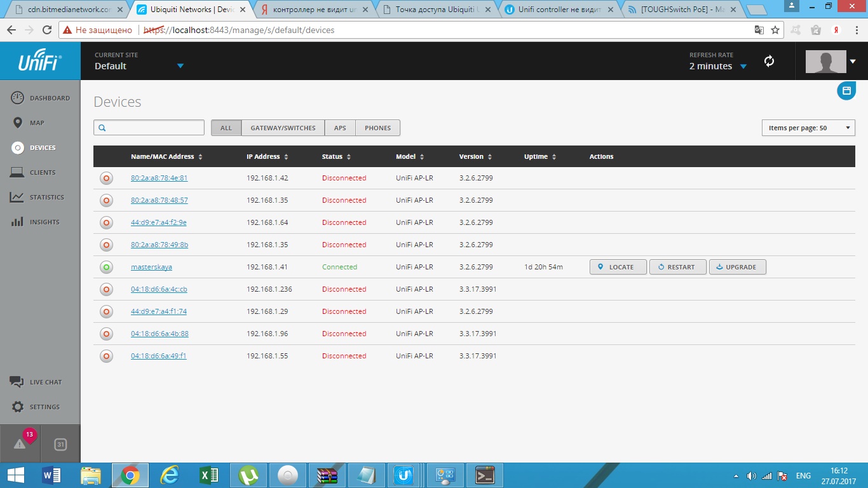
Task: Click the Connected status text
Action: coord(339,267)
